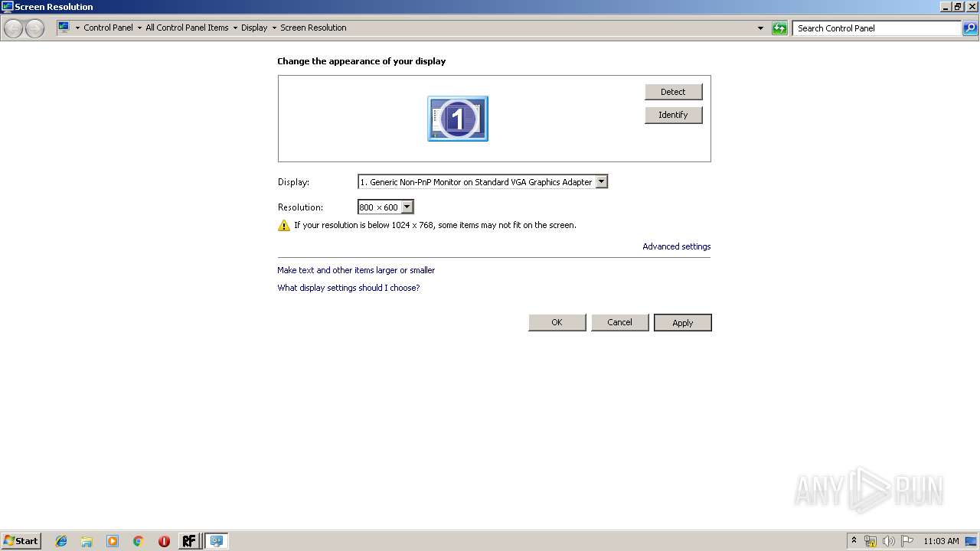
Task: Open address bar history dropdown arrow
Action: [x=760, y=28]
